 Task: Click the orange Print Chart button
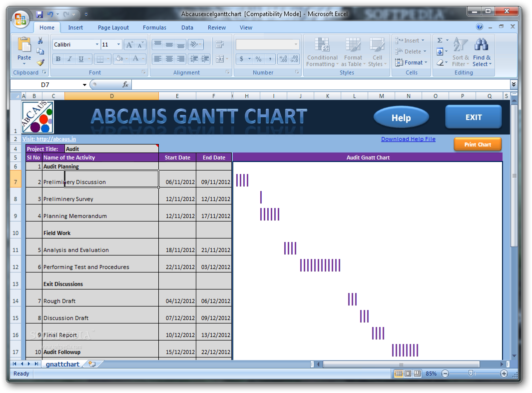[x=478, y=144]
